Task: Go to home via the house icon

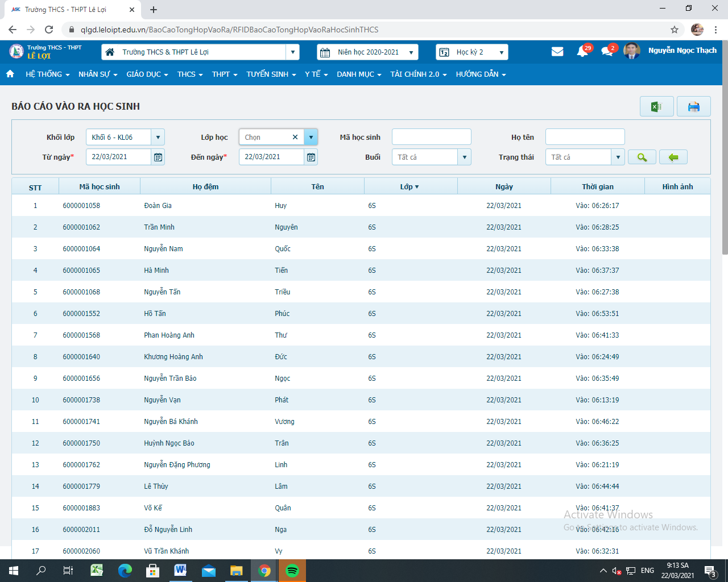Action: 10,74
